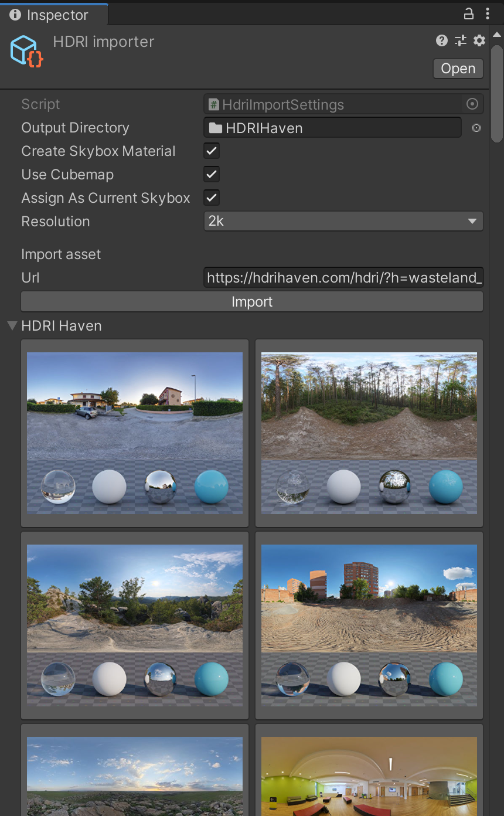Select the suburban street HDRI thumbnail
Screen dimensions: 504x816
tap(135, 433)
